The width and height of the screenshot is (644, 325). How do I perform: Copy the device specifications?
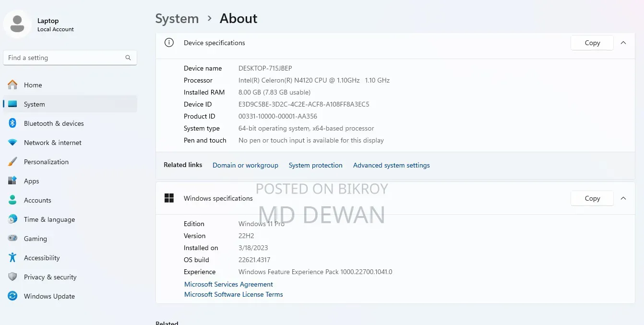[592, 43]
